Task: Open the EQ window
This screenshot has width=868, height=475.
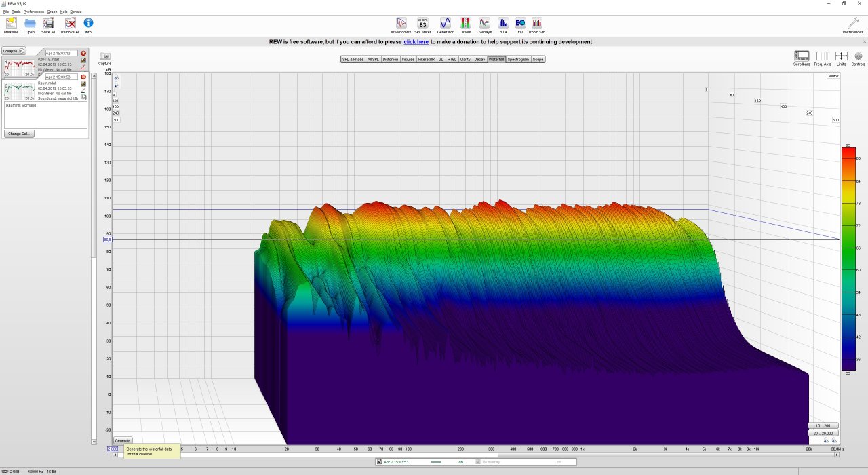Action: coord(520,24)
